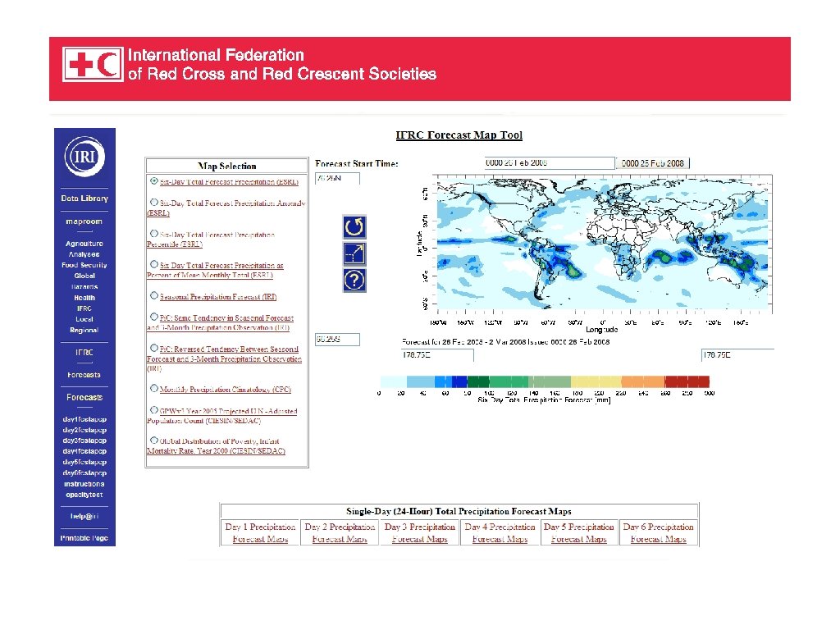Open opacitytest sidebar link
Image resolution: width=840 pixels, height=630 pixels.
(84, 495)
